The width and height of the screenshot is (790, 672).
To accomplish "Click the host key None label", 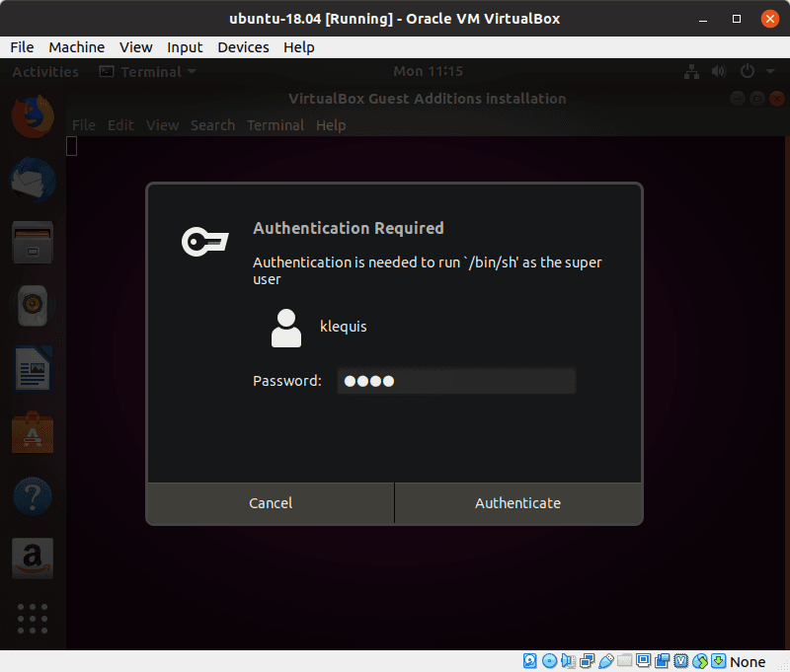I will 748,661.
